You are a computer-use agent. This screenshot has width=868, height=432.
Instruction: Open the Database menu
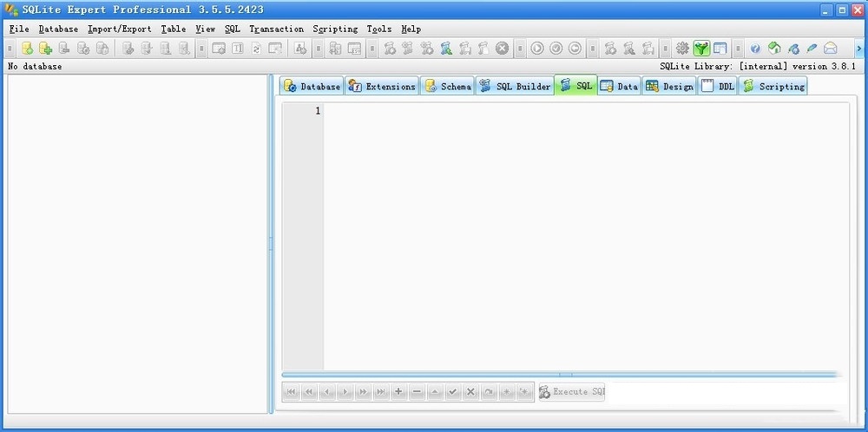tap(58, 29)
